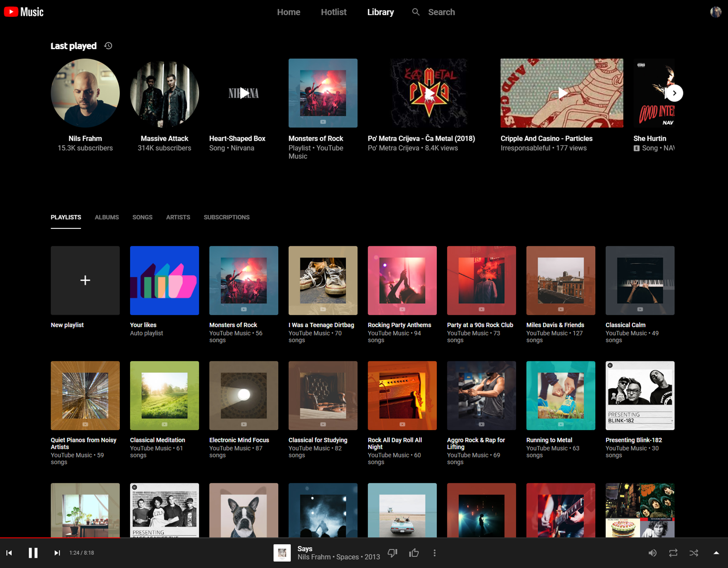Open I Was a Teenage Dirtbag playlist
Viewport: 728px width, 568px height.
pos(323,280)
